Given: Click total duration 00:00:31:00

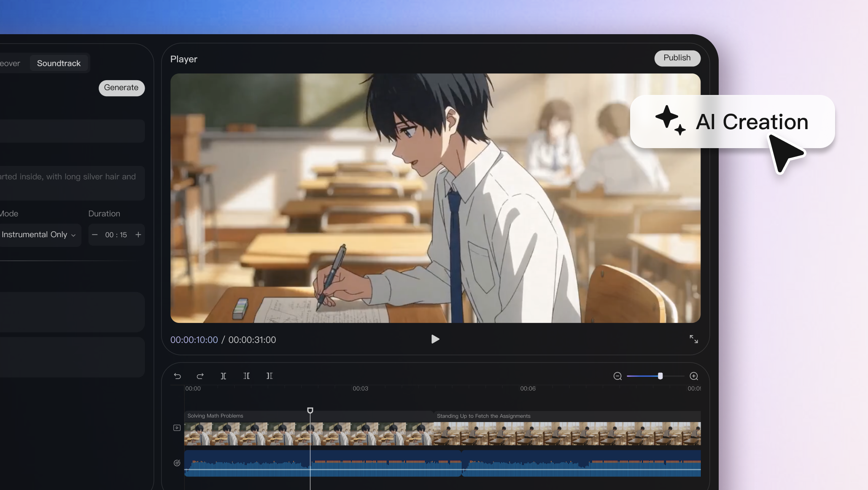Looking at the screenshot, I should 252,340.
